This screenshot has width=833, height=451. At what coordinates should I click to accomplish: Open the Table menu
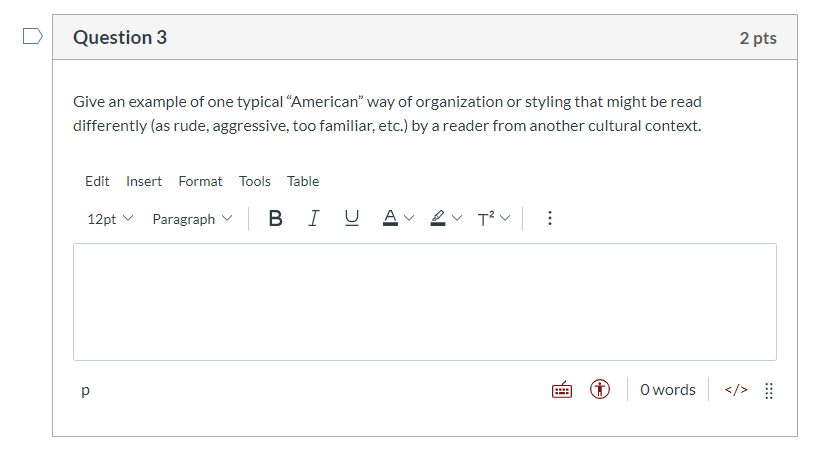(303, 182)
